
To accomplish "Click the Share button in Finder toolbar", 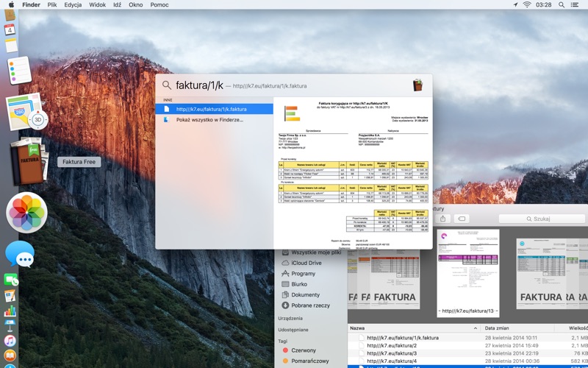I will (x=443, y=219).
